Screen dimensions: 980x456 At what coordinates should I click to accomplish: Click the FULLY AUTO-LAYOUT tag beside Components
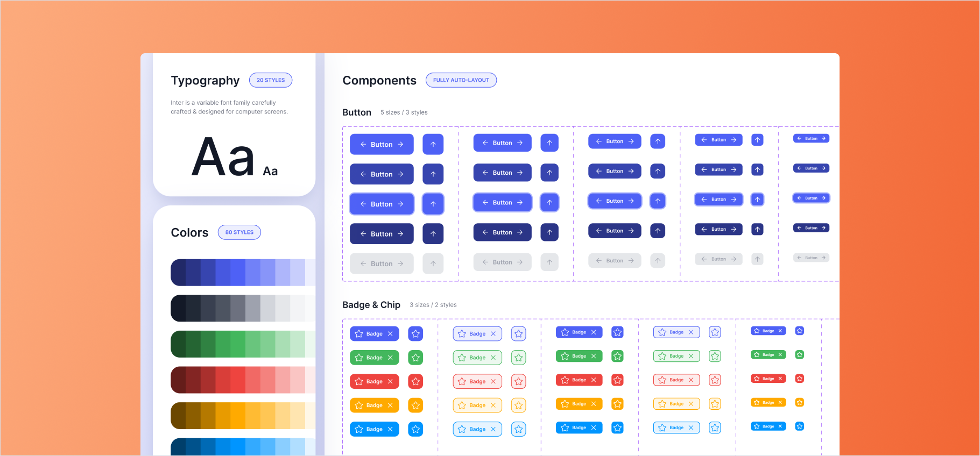[461, 80]
